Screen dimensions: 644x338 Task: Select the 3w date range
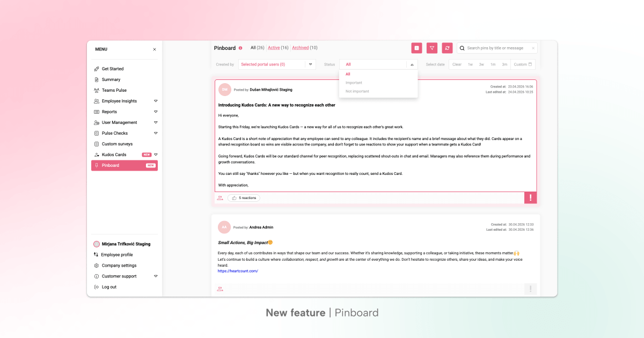pyautogui.click(x=481, y=64)
